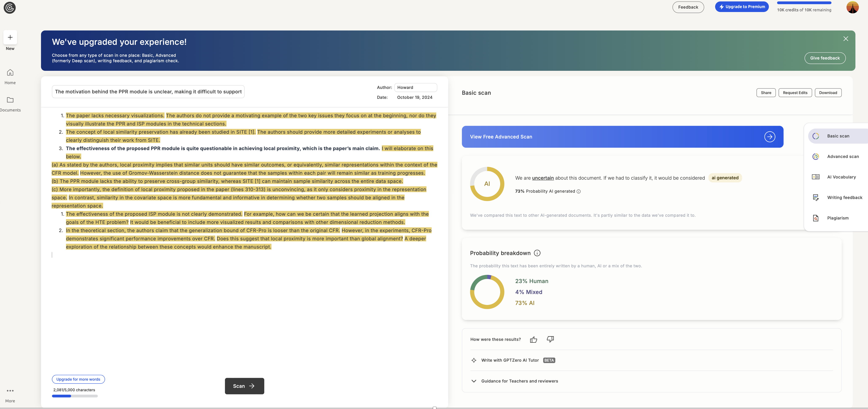
Task: Click the thumbs up icon
Action: coord(533,339)
